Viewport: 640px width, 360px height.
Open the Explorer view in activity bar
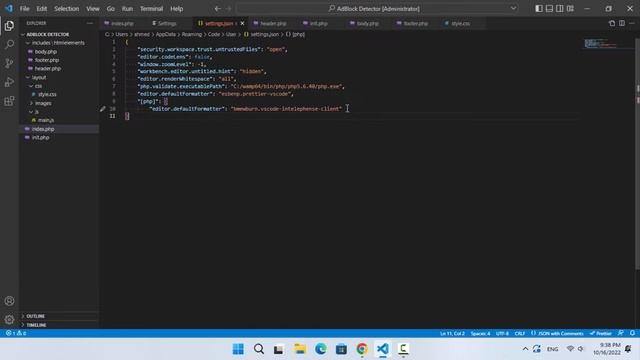tap(9, 26)
